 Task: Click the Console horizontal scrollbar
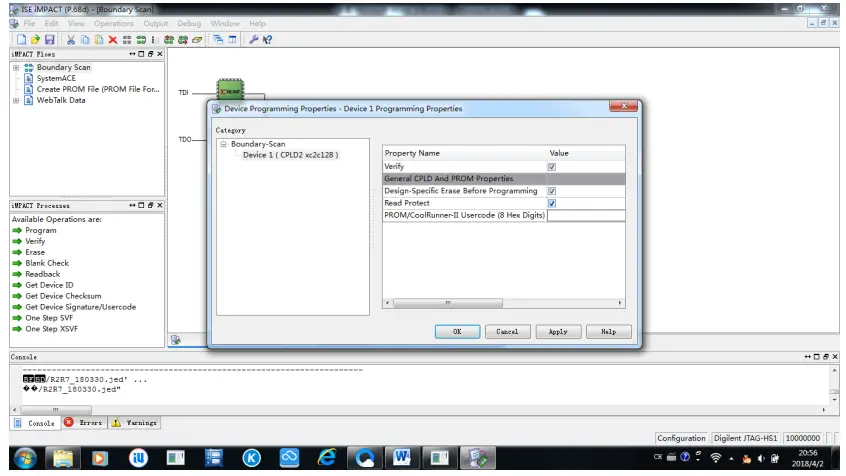(x=56, y=410)
